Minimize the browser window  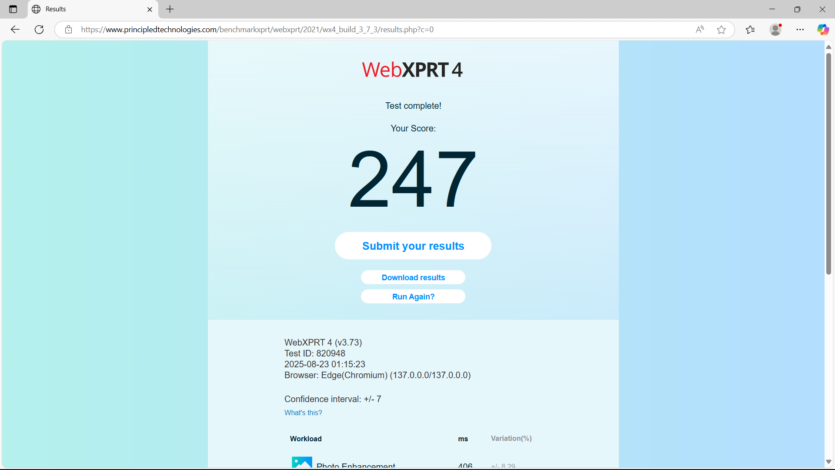(x=772, y=9)
